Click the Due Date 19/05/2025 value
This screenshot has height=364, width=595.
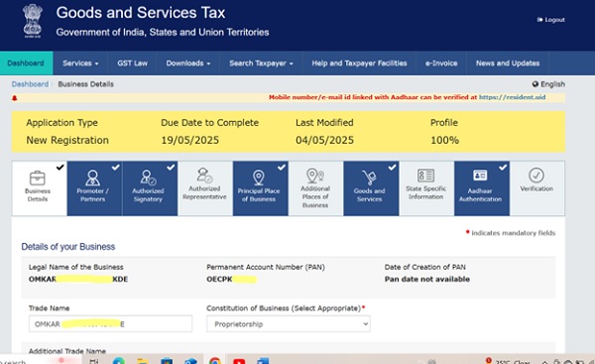190,140
